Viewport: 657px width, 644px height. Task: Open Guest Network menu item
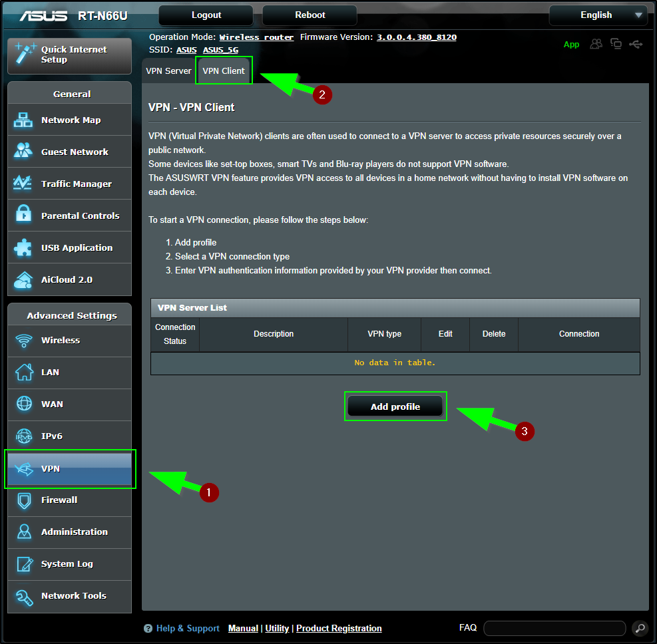click(x=69, y=152)
